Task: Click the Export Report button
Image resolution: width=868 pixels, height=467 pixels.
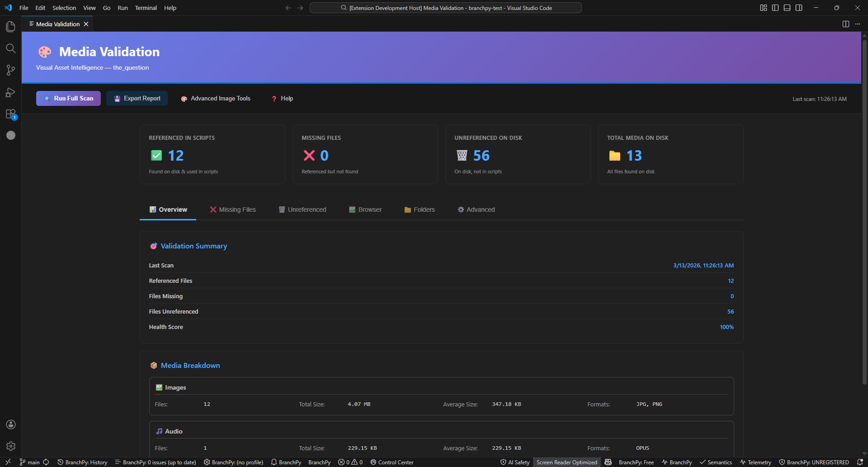Action: pyautogui.click(x=137, y=98)
